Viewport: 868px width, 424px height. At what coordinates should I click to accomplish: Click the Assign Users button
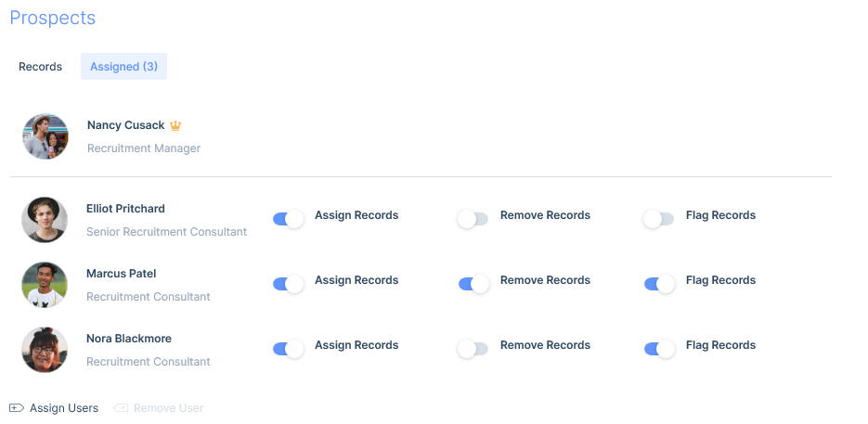tap(54, 408)
